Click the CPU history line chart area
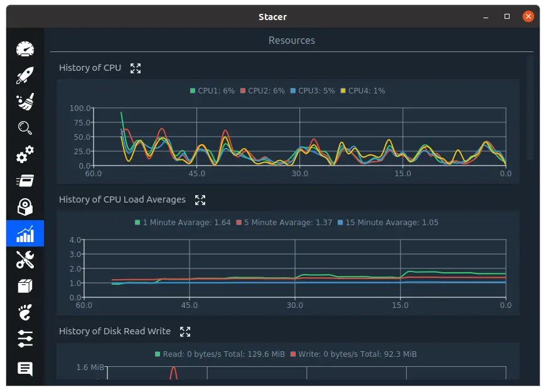The image size is (546, 392). tap(299, 137)
